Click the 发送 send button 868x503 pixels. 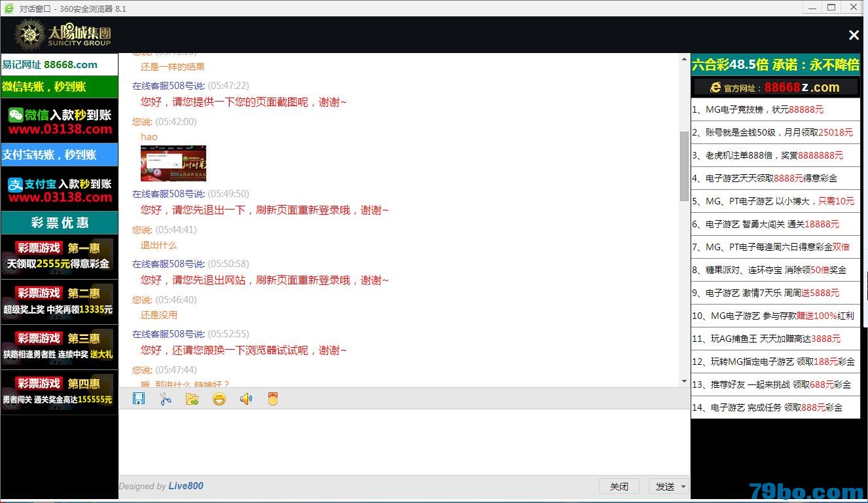(x=664, y=487)
